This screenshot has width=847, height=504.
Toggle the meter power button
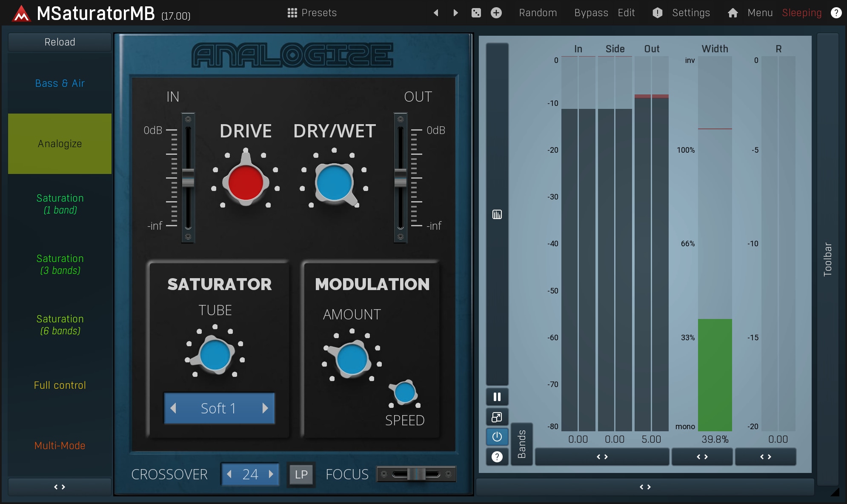pyautogui.click(x=497, y=437)
